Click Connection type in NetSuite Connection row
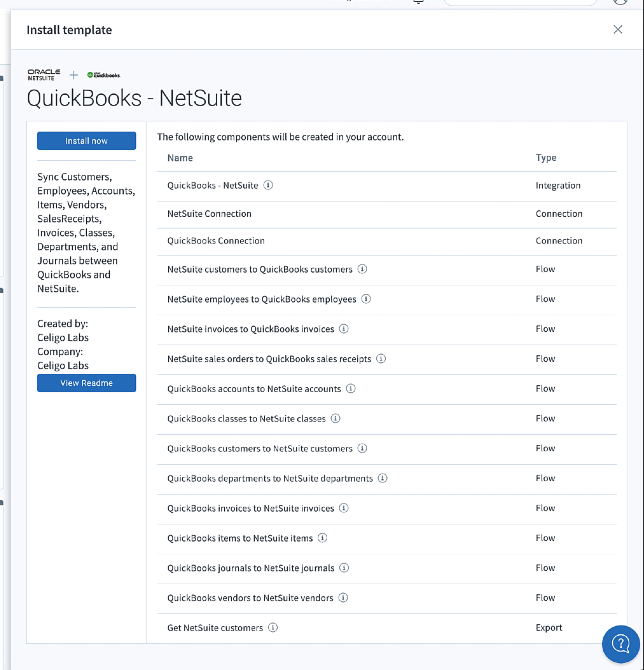 (559, 214)
